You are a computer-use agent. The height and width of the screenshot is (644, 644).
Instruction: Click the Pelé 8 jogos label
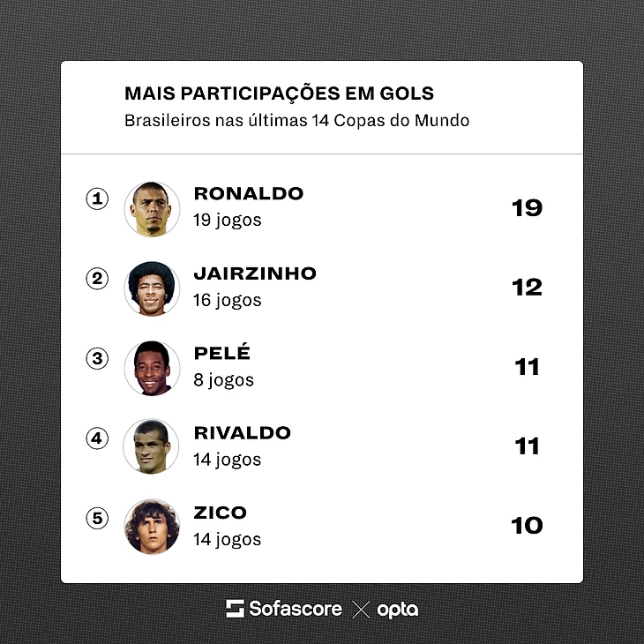pyautogui.click(x=223, y=380)
